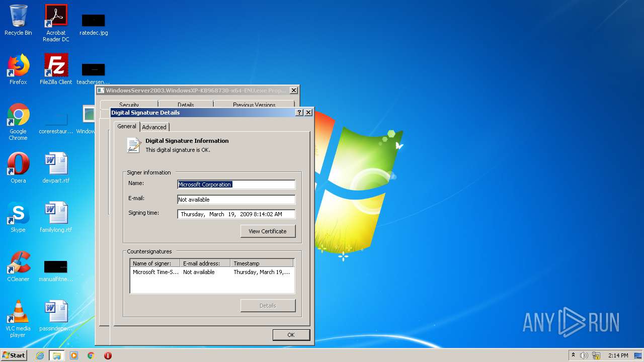644x362 pixels.
Task: Click the digital signature certificate icon
Action: (133, 145)
